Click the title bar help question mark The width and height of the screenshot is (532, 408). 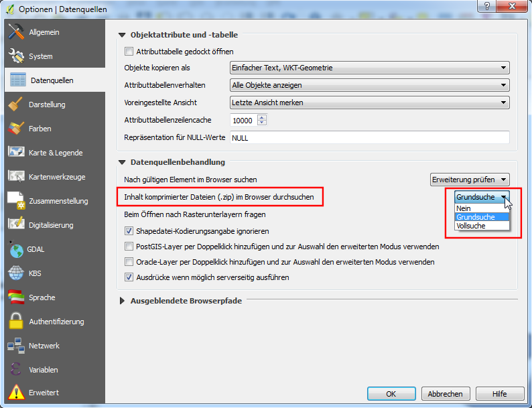click(486, 6)
